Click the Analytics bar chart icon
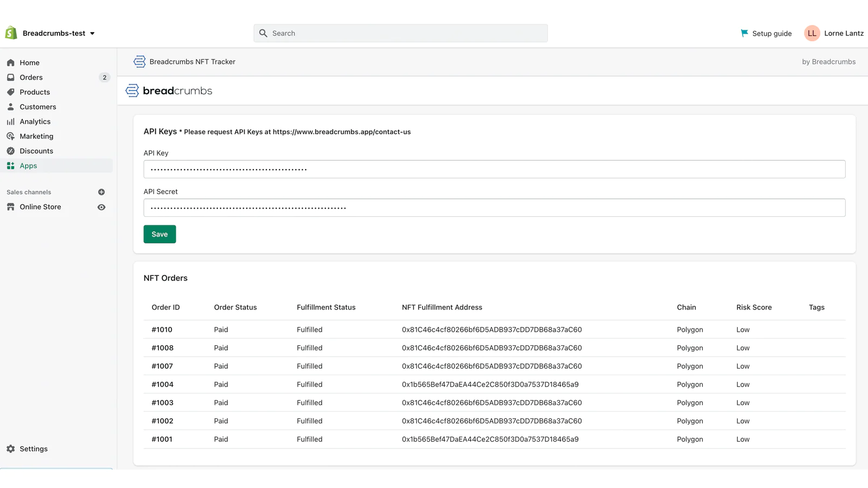The width and height of the screenshot is (868, 488). (x=10, y=121)
